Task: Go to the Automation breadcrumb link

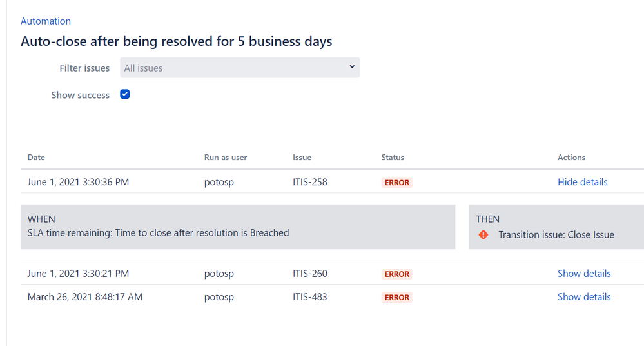Action: (46, 21)
